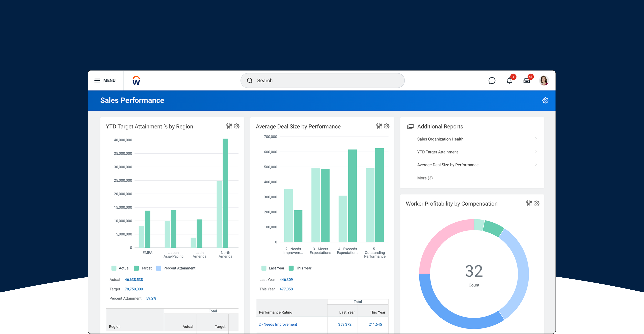Toggle This Year legend swatch
Image resolution: width=644 pixels, height=334 pixels.
click(291, 268)
